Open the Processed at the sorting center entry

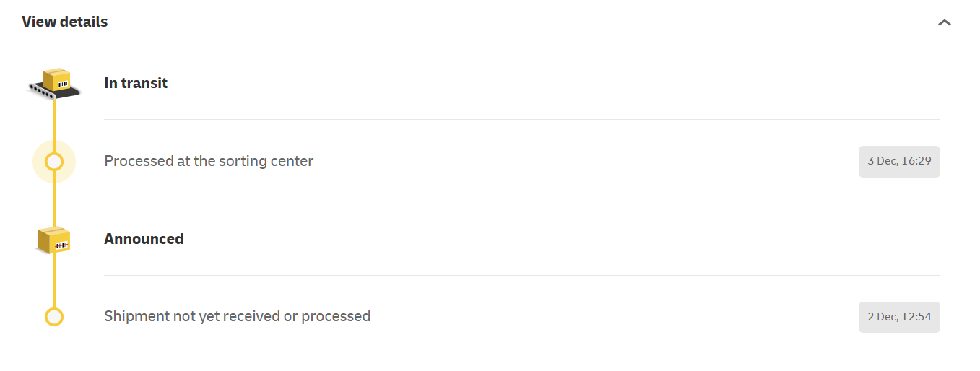click(209, 161)
